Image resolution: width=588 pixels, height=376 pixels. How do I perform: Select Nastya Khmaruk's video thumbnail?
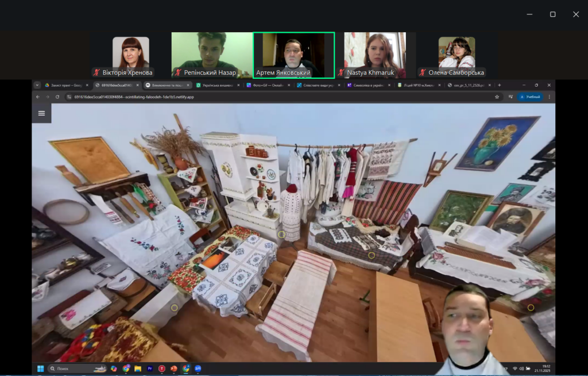(x=375, y=55)
